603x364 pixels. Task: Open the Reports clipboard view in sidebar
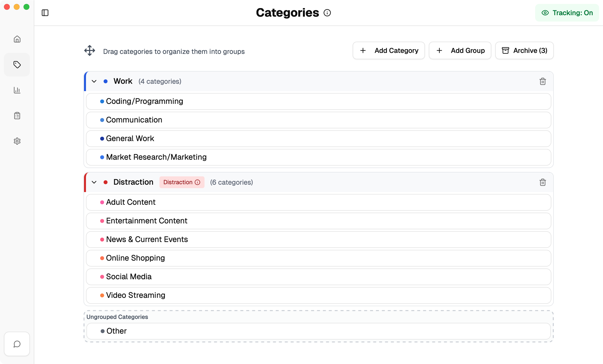[17, 115]
